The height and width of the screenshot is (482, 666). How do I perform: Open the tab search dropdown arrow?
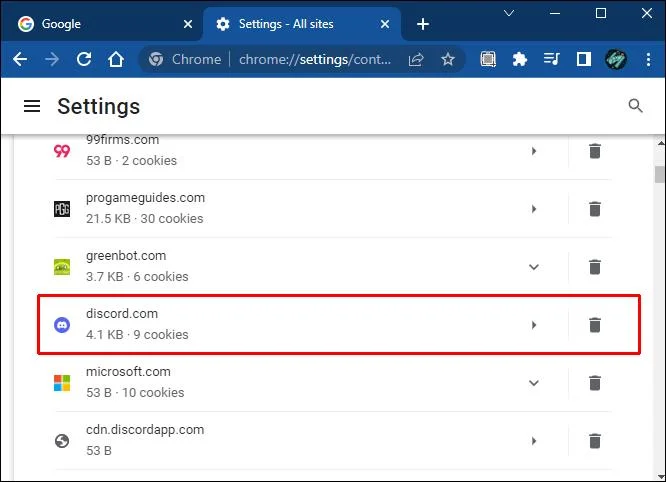coord(508,13)
